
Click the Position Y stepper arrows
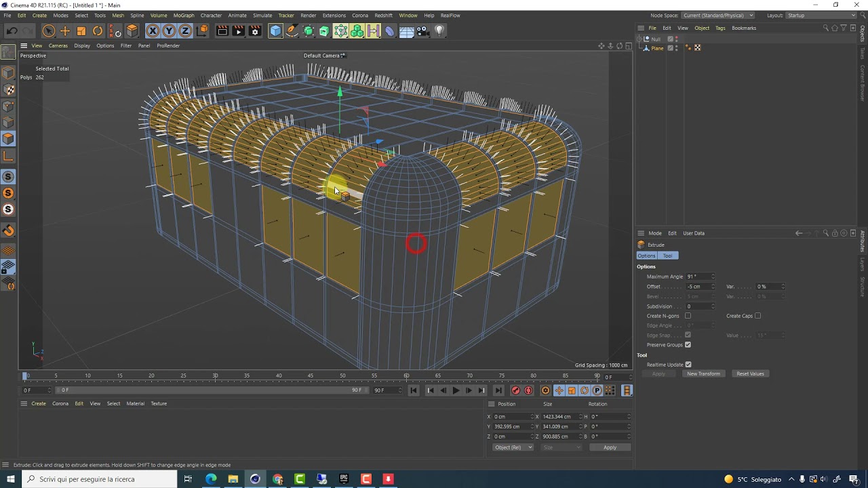pyautogui.click(x=532, y=426)
